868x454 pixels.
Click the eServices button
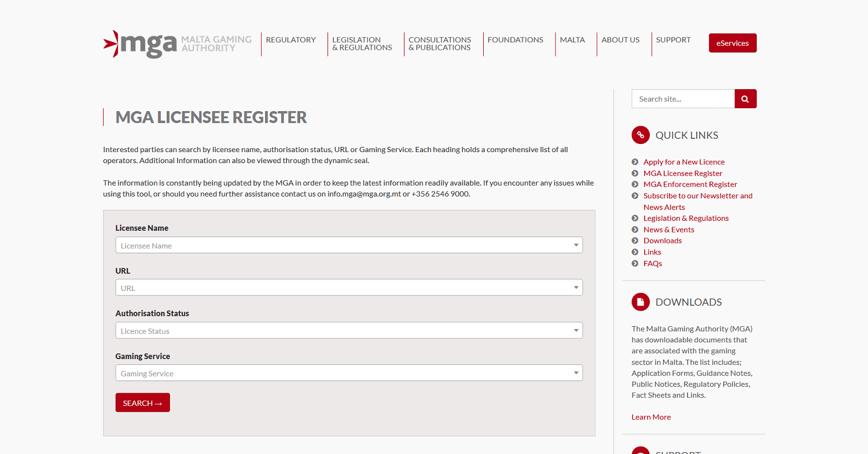733,43
